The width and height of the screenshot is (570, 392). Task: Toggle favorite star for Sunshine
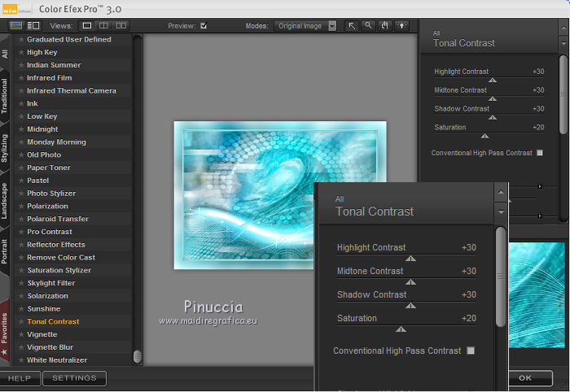(21, 309)
